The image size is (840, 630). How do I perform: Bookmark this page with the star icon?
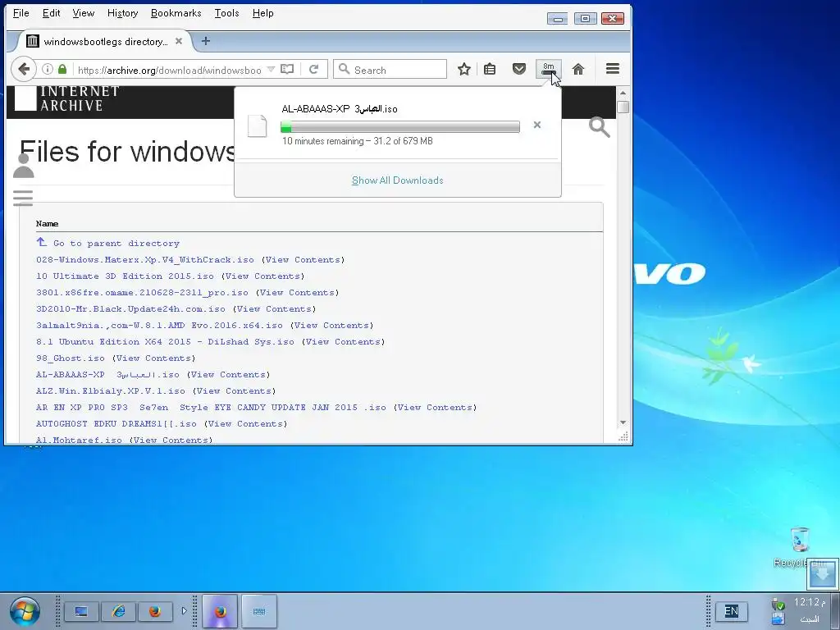tap(464, 69)
